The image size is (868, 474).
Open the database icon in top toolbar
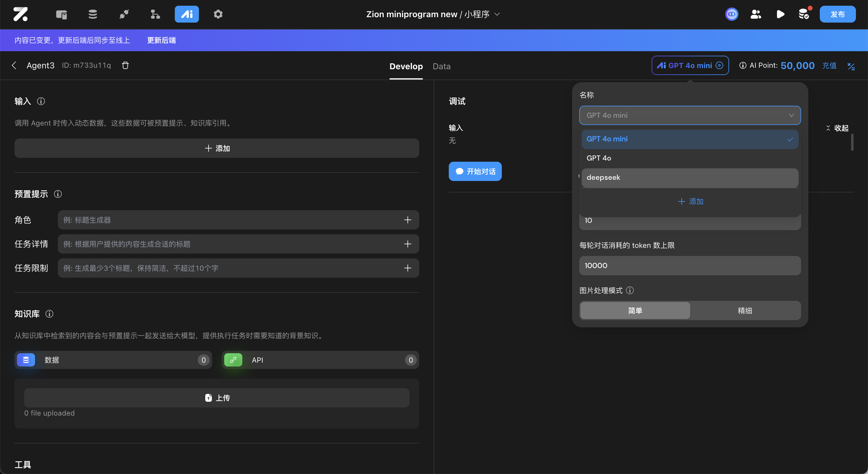pos(93,14)
